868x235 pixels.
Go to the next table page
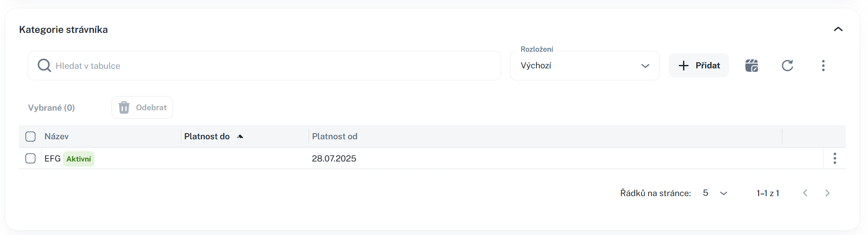(x=827, y=193)
